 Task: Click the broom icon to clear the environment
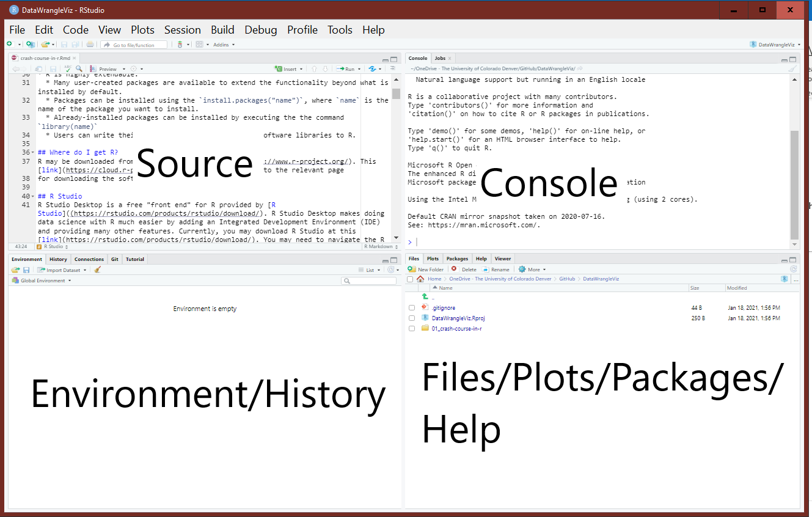point(97,269)
